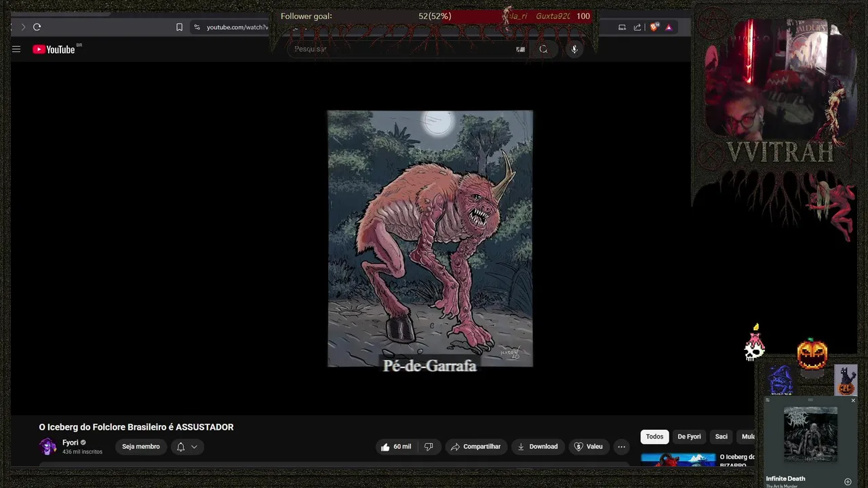The height and width of the screenshot is (488, 868).
Task: Select the Mula filter chip
Action: pos(746,436)
